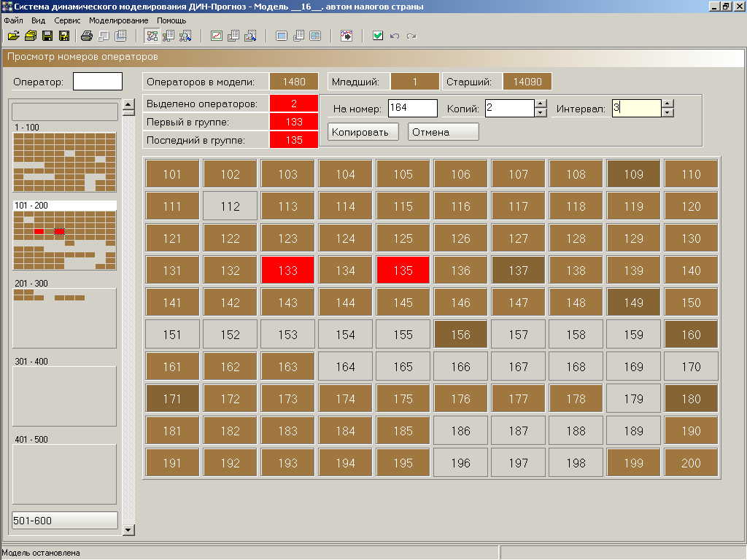747x560 pixels.
Task: Increase the Копий spinner value
Action: coord(541,104)
